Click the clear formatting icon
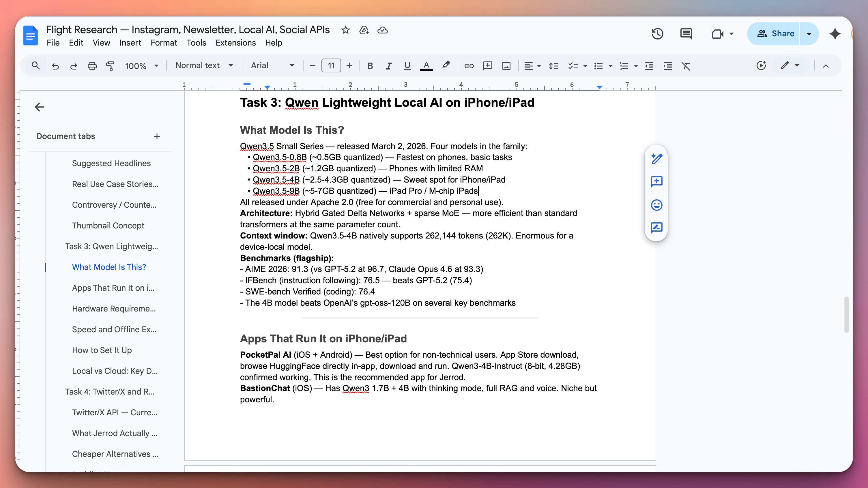This screenshot has height=488, width=868. coord(686,66)
